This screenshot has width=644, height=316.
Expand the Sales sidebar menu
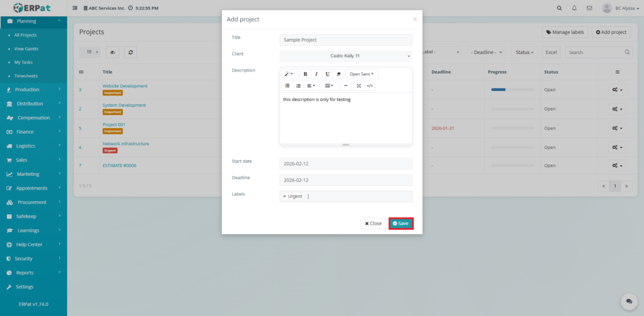pos(33,160)
